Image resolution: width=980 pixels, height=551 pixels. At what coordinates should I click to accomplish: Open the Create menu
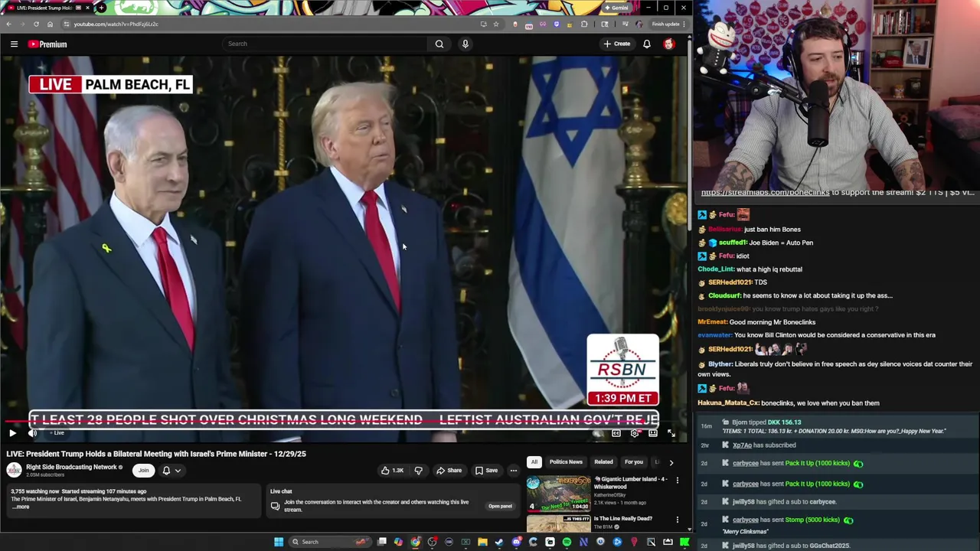[616, 44]
